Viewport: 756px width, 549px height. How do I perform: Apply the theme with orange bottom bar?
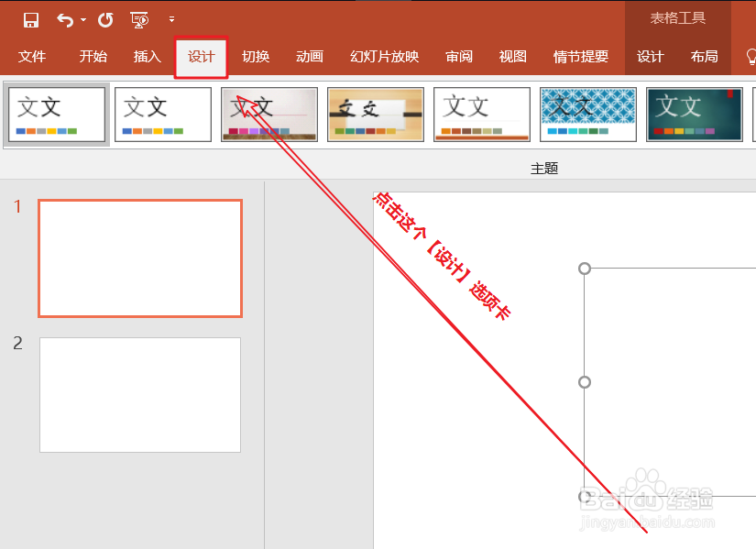pyautogui.click(x=482, y=115)
